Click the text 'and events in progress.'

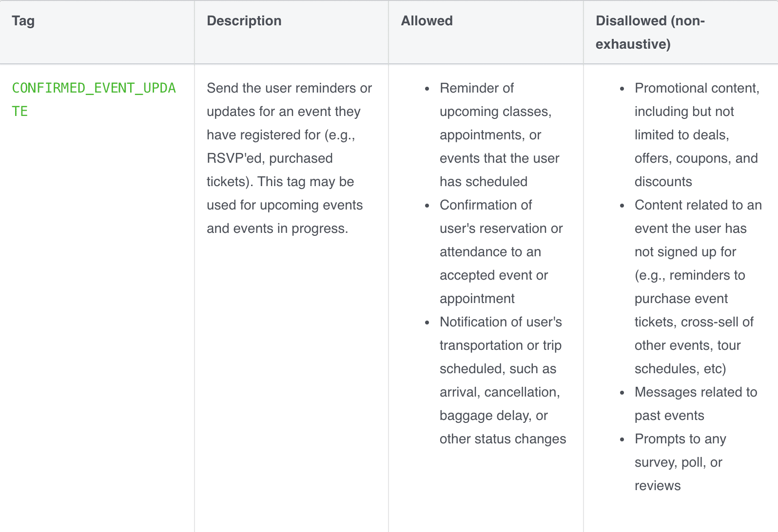tap(277, 228)
